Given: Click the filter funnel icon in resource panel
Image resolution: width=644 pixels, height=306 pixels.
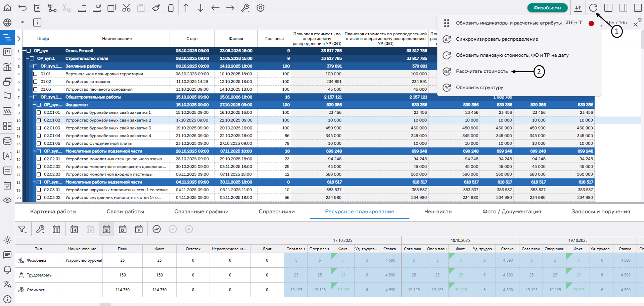Looking at the screenshot, I should (22, 229).
